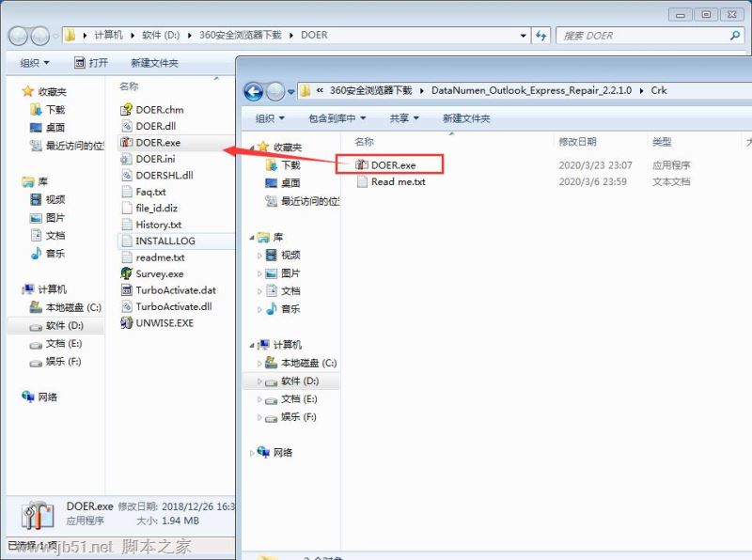Image resolution: width=752 pixels, height=560 pixels.
Task: Click the TurboActivate.dat file icon
Action: coord(126,290)
